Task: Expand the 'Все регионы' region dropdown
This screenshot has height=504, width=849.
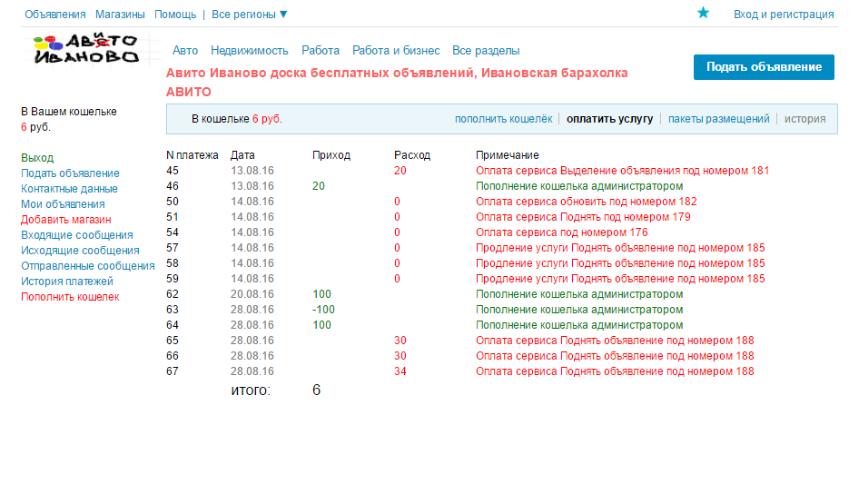Action: (250, 15)
